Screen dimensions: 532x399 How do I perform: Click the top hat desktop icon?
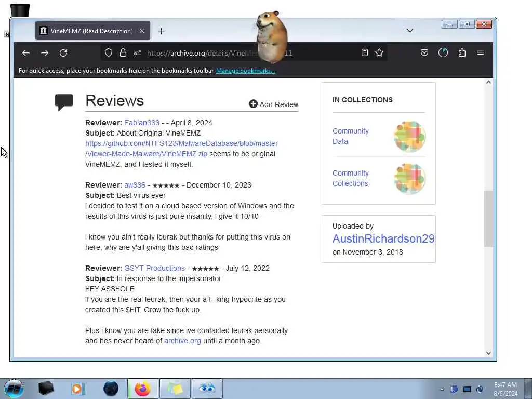(20, 10)
